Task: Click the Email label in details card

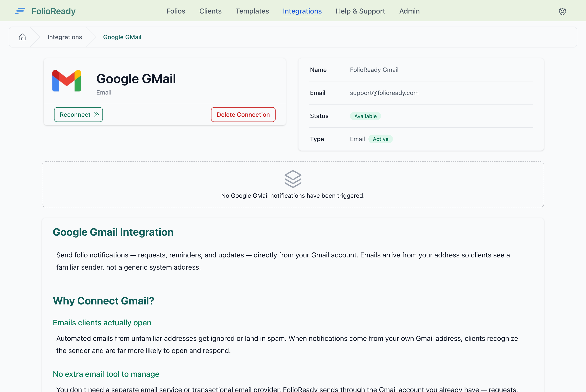Action: [318, 93]
